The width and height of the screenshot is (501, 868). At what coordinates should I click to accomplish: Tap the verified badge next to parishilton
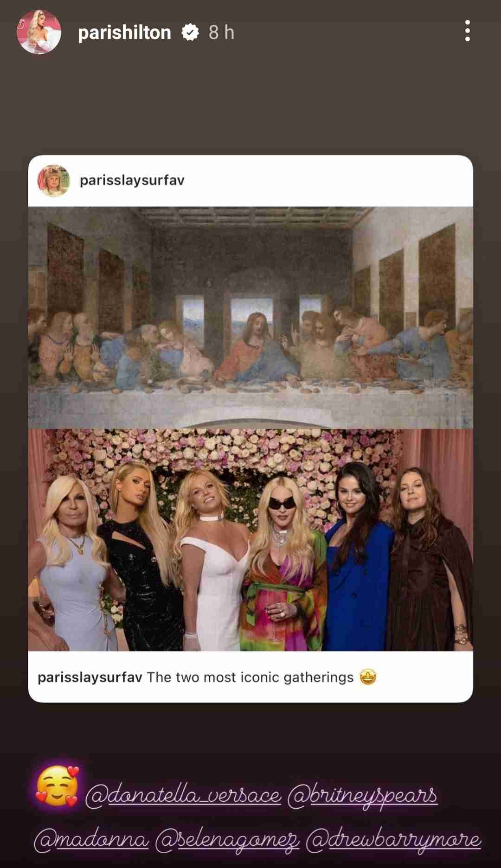[190, 32]
